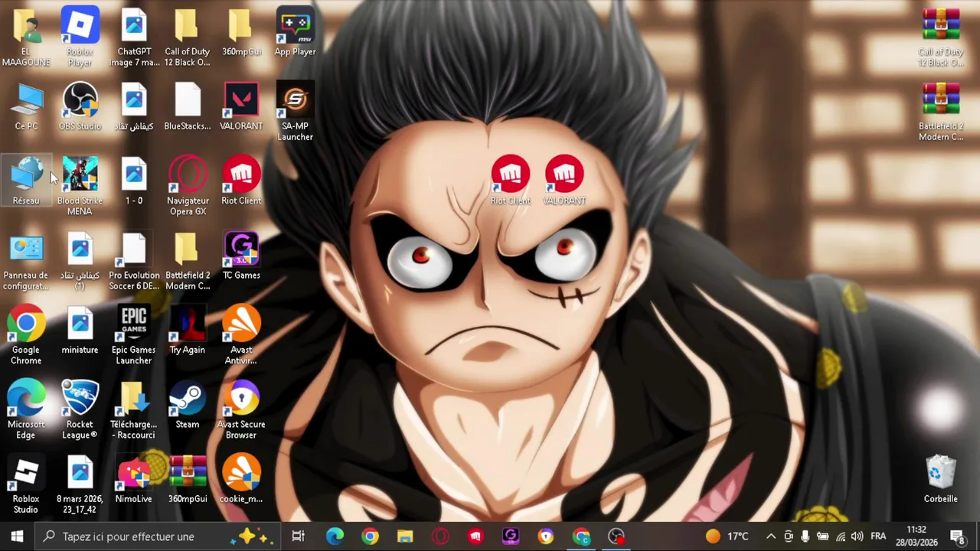Viewport: 980px width, 551px height.
Task: Open the 17°C weather widget
Action: (x=727, y=536)
